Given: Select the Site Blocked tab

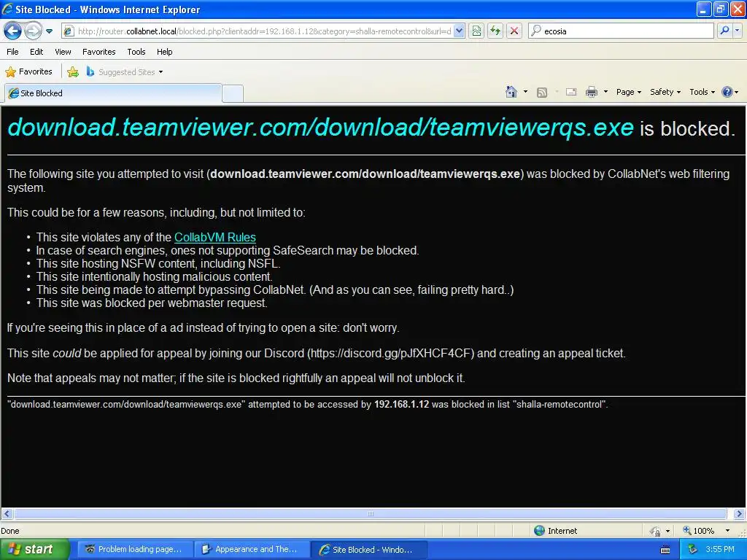Looking at the screenshot, I should click(x=113, y=93).
